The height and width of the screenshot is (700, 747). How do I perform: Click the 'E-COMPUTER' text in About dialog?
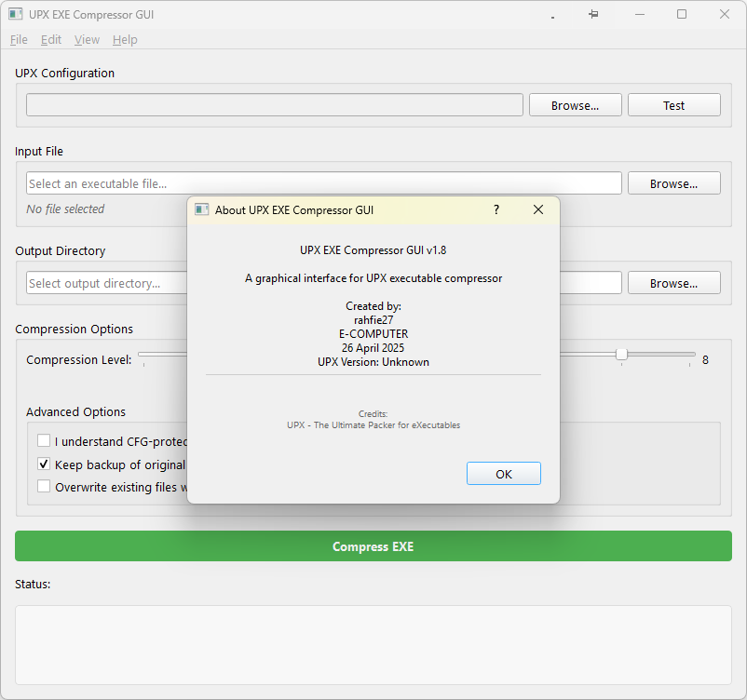click(x=373, y=334)
